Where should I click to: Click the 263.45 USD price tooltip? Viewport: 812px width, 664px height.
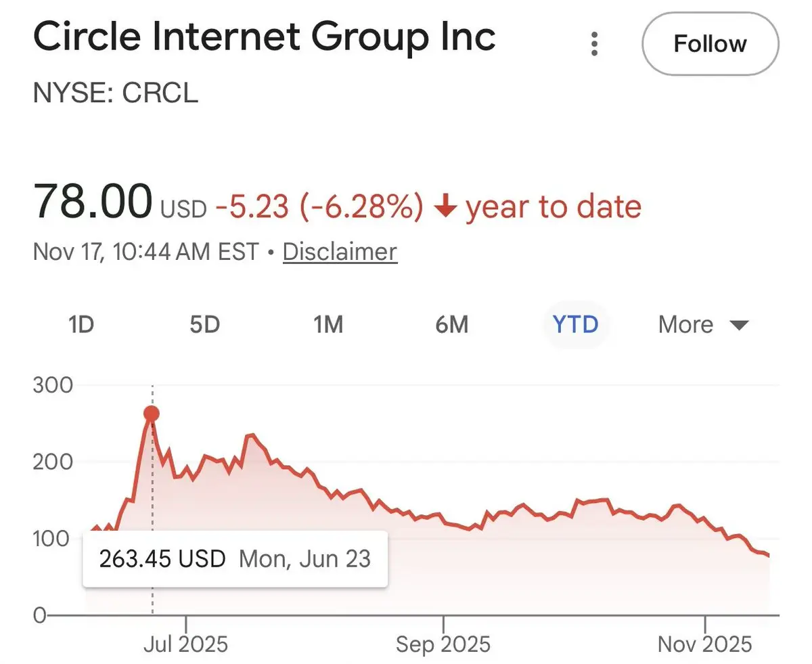[x=234, y=559]
